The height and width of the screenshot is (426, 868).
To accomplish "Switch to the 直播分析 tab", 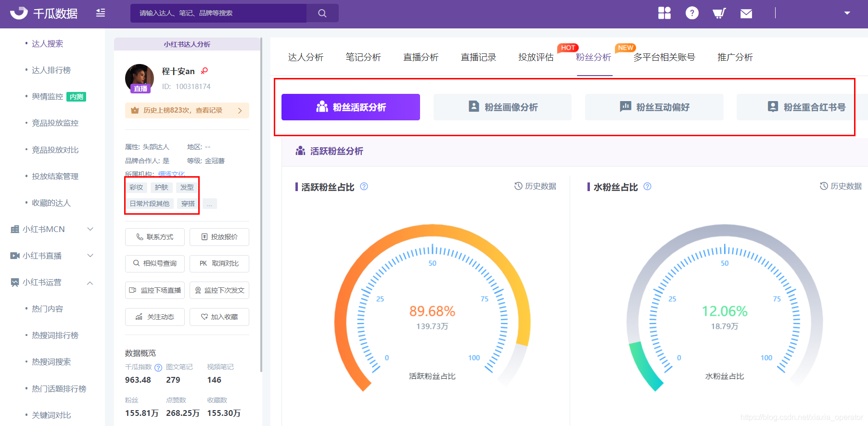I will tap(421, 57).
